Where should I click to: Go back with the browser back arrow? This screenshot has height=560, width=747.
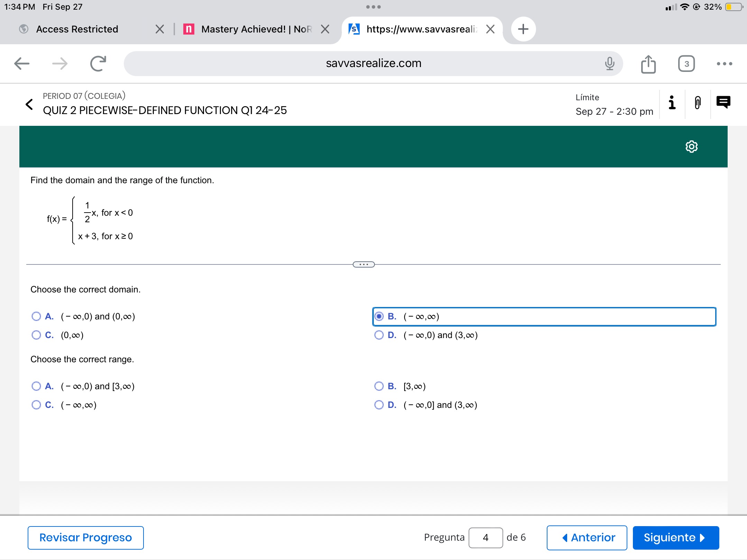(22, 64)
